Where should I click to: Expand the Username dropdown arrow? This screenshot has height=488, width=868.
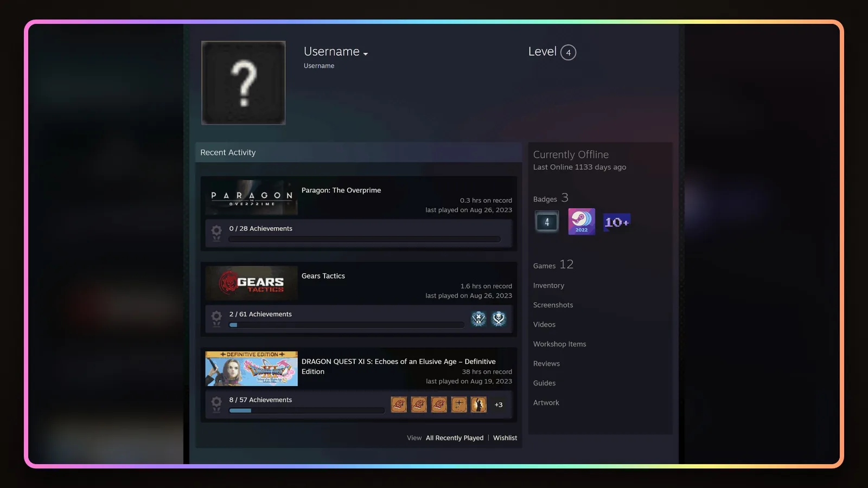pyautogui.click(x=366, y=54)
